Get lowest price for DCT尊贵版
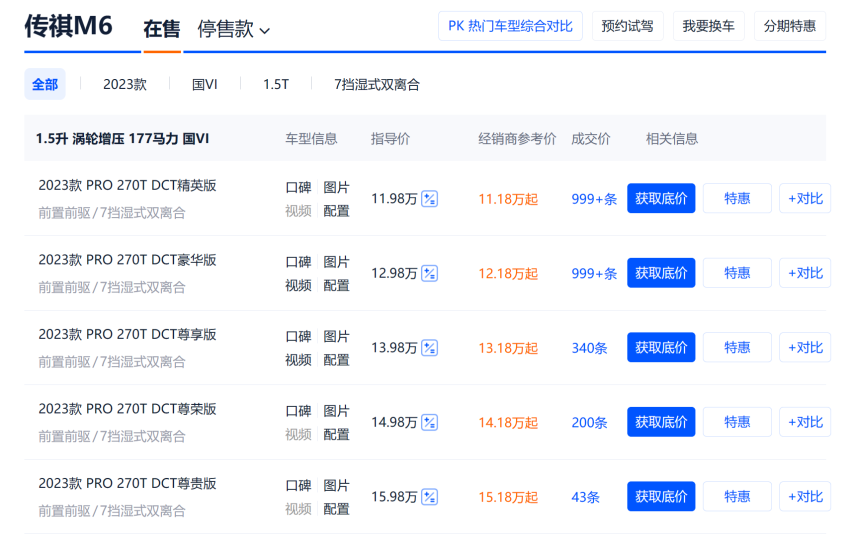The image size is (852, 550). click(x=661, y=496)
